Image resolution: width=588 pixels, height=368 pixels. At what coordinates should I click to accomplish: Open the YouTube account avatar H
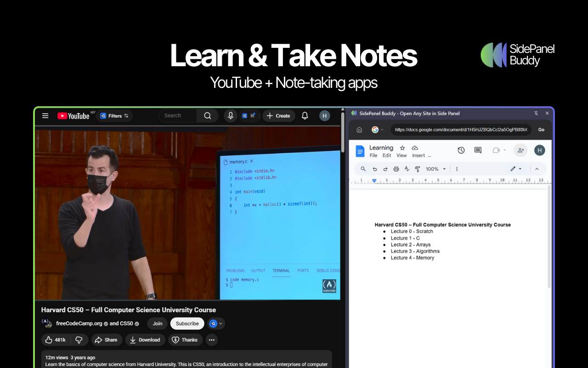pos(325,116)
